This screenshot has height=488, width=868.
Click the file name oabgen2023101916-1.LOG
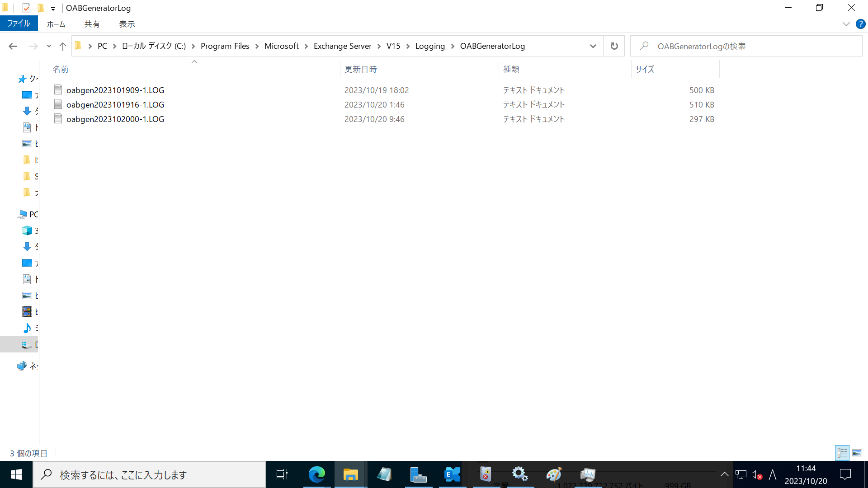click(115, 104)
